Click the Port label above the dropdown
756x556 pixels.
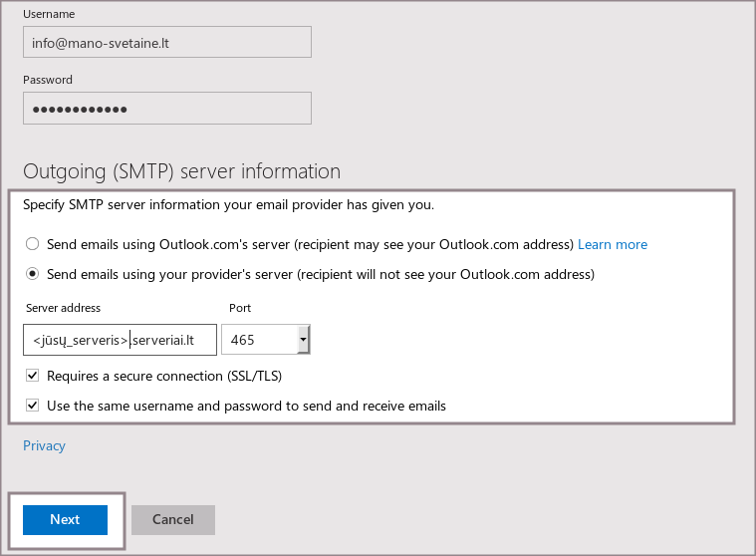[x=239, y=308]
